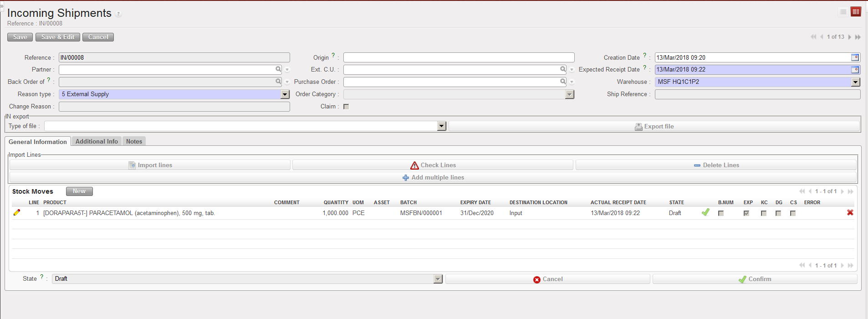Toggle the KC checkbox on line 1
The height and width of the screenshot is (319, 868).
[764, 213]
